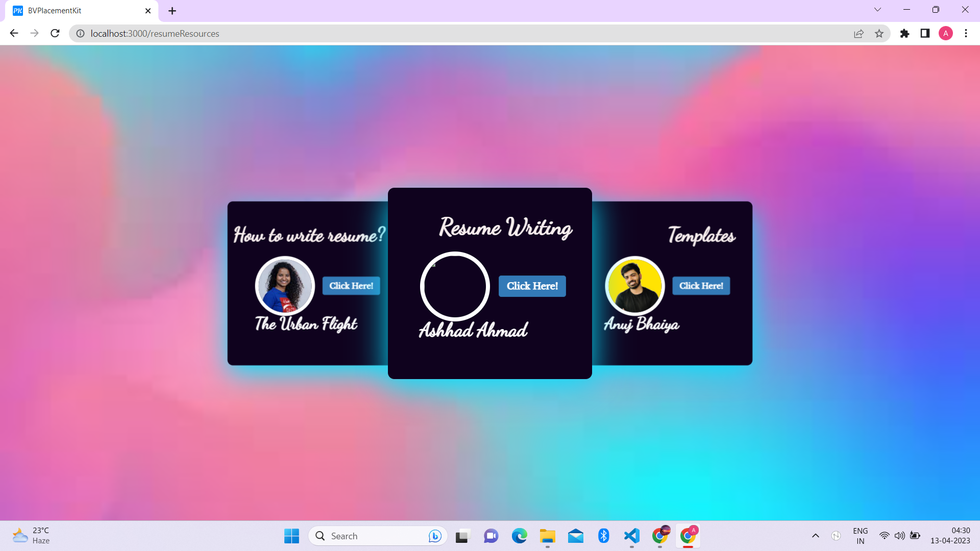Go back using the browser back arrow
This screenshot has width=980, height=551.
click(14, 33)
